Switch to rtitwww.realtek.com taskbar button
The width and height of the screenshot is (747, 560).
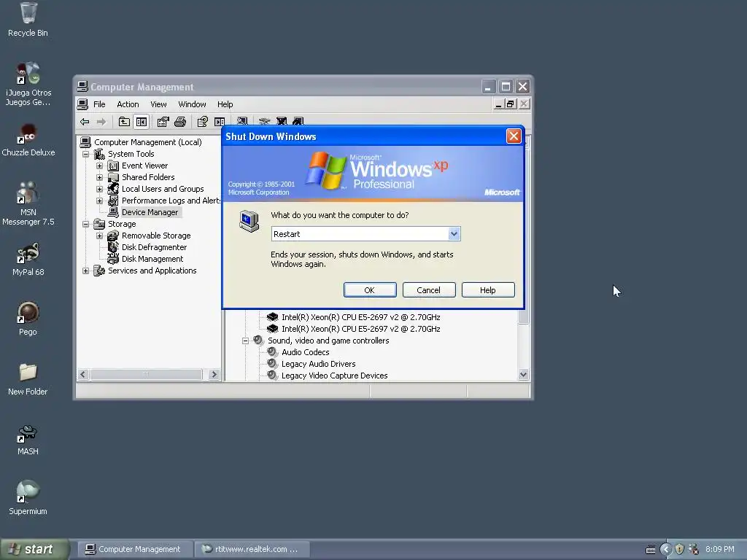[x=252, y=550]
